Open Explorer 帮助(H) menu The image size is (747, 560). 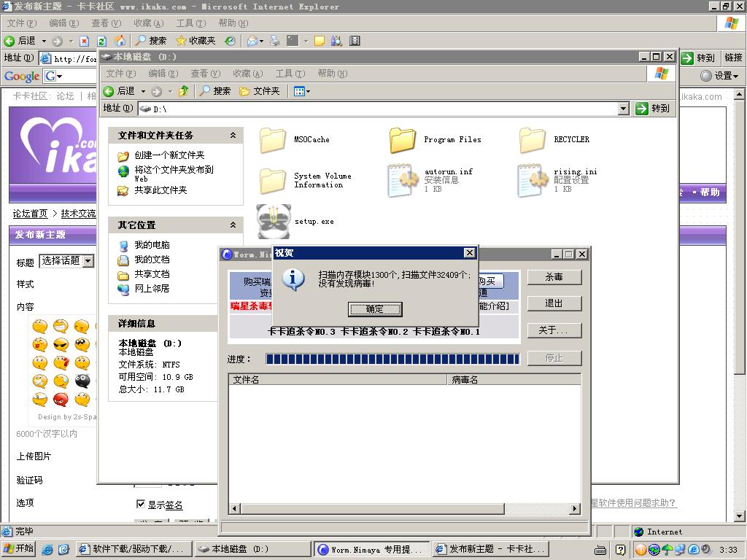(x=333, y=74)
